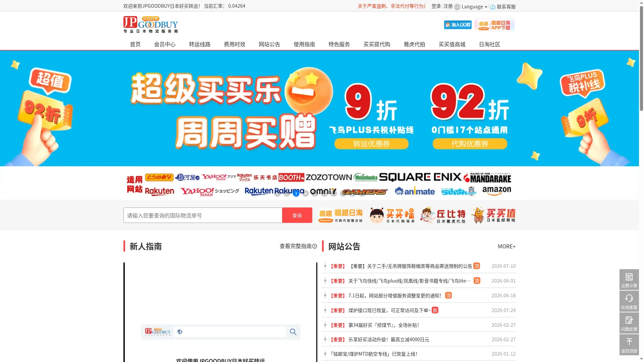The width and height of the screenshot is (644, 362).
Task: Click the 代购优惠券 banner button
Action: (x=470, y=144)
